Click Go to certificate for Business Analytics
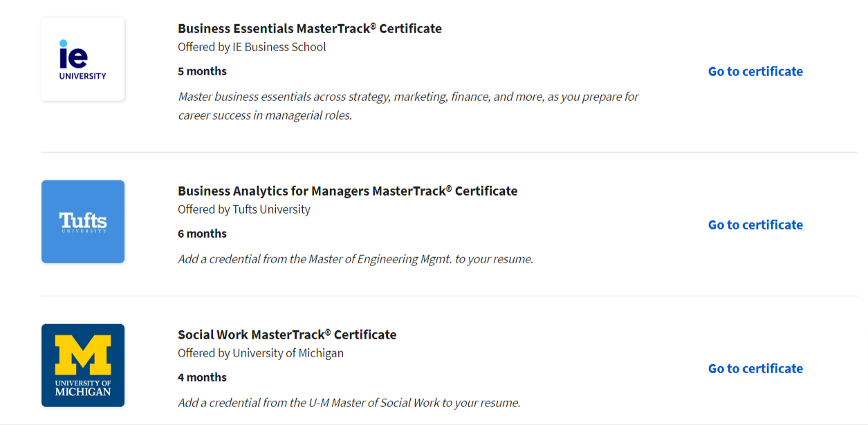 tap(755, 225)
